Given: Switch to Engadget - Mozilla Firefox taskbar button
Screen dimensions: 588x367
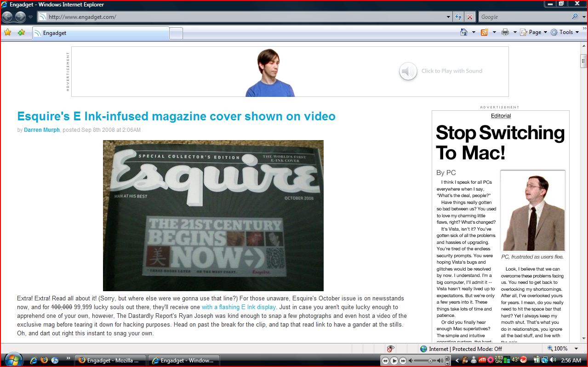Looking at the screenshot, I should (110, 361).
